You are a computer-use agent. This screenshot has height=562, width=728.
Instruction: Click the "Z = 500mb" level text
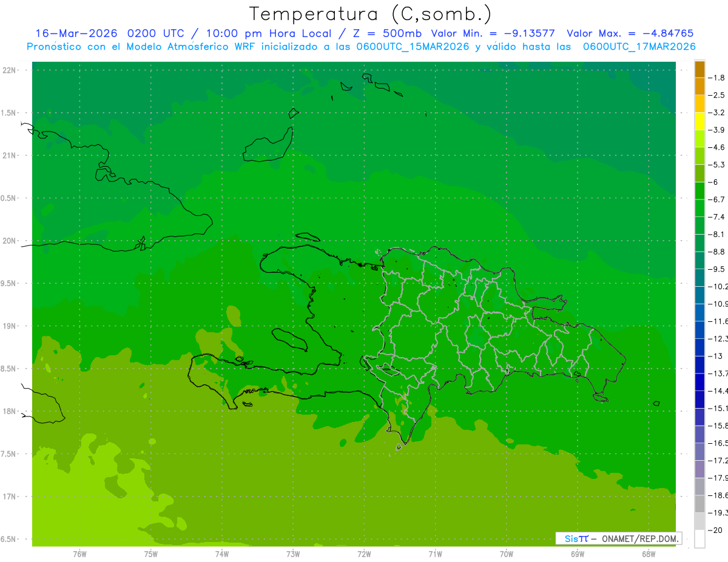click(386, 33)
